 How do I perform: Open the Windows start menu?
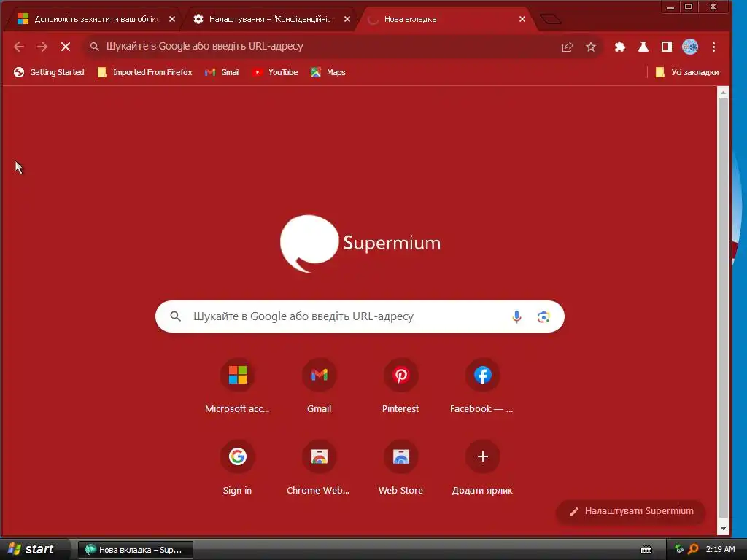coord(32,549)
